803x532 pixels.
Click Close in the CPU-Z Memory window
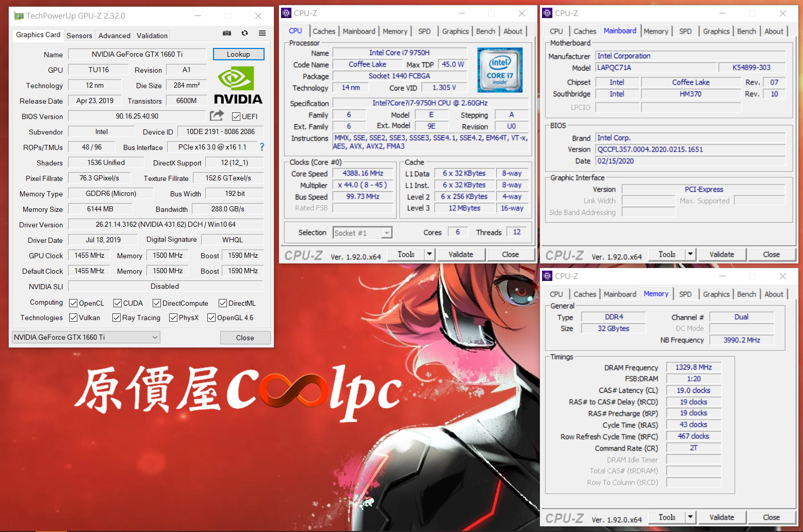pyautogui.click(x=771, y=517)
